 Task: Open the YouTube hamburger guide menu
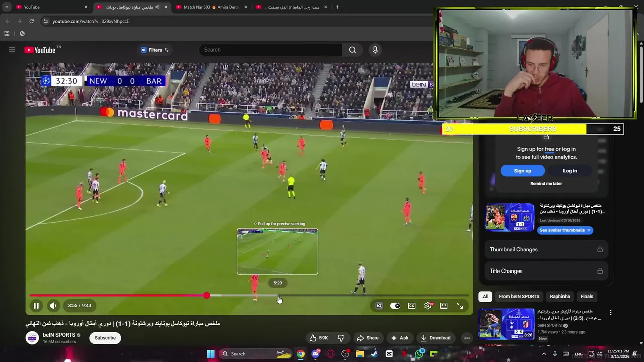(12, 50)
